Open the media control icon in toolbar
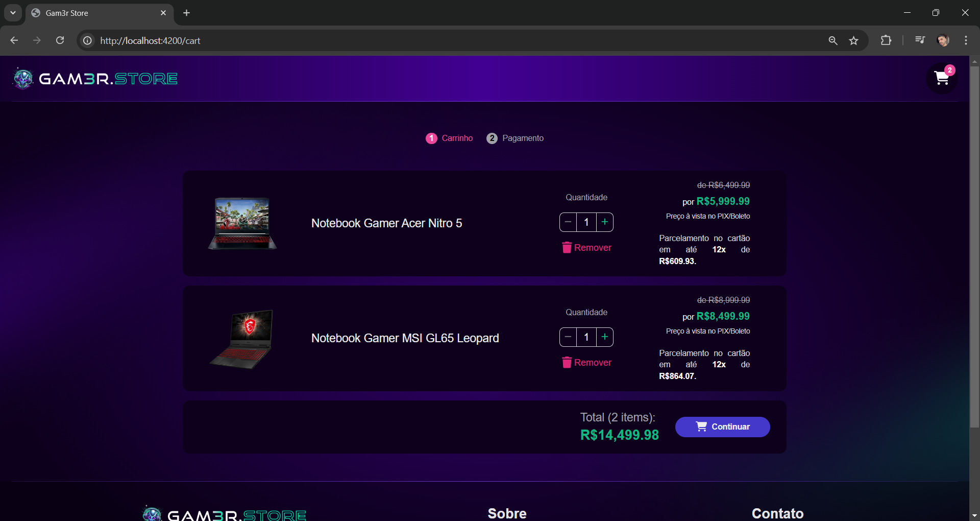Image resolution: width=980 pixels, height=521 pixels. coord(920,40)
